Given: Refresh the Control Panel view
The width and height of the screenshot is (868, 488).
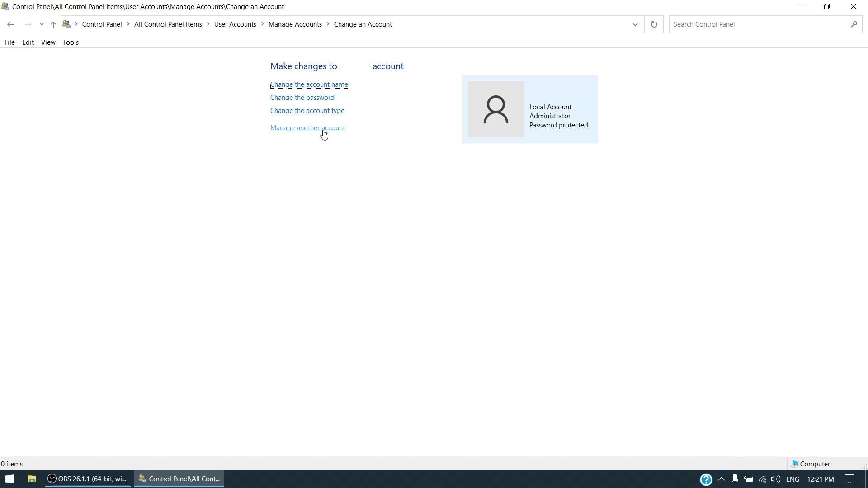Looking at the screenshot, I should click(x=654, y=24).
